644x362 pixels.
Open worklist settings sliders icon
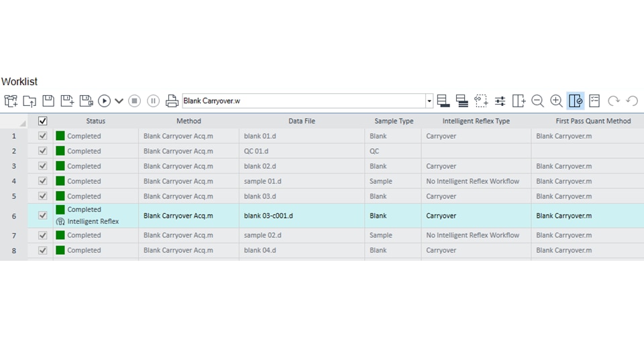coord(500,101)
